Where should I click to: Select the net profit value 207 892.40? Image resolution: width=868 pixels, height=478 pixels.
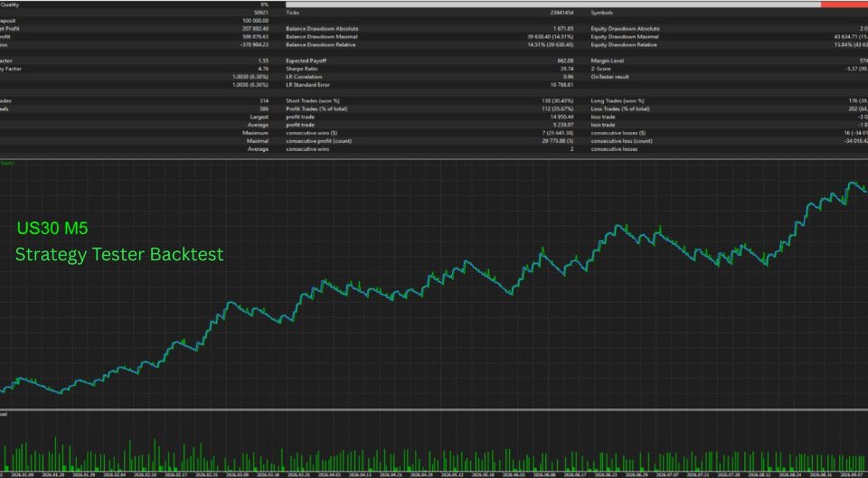point(256,28)
